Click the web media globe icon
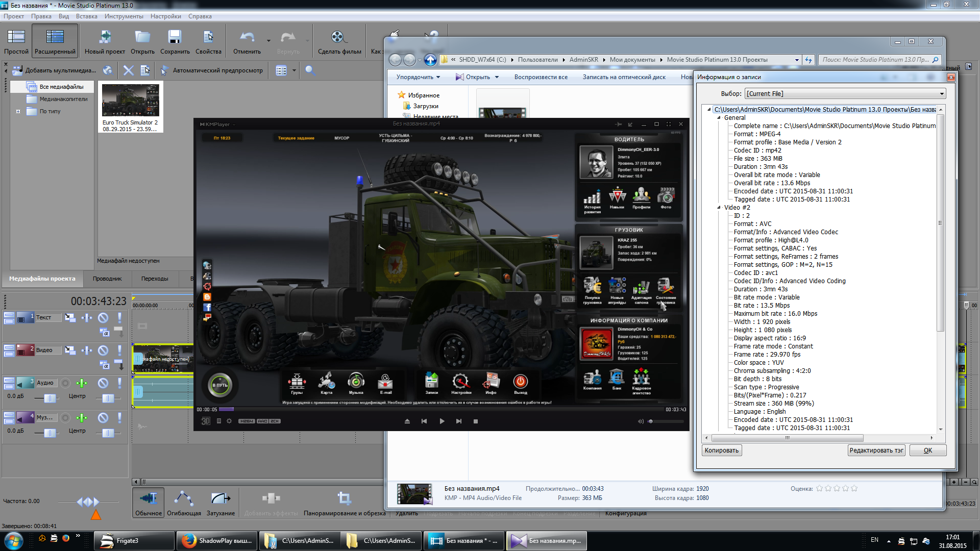Viewport: 980px width, 551px height. [x=107, y=70]
